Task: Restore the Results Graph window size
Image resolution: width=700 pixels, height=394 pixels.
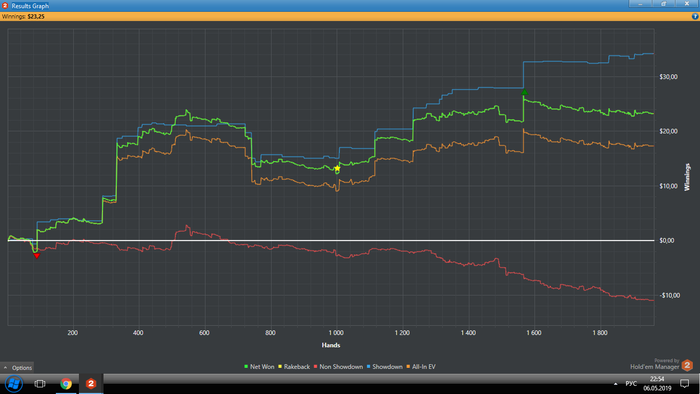Action: pos(663,4)
